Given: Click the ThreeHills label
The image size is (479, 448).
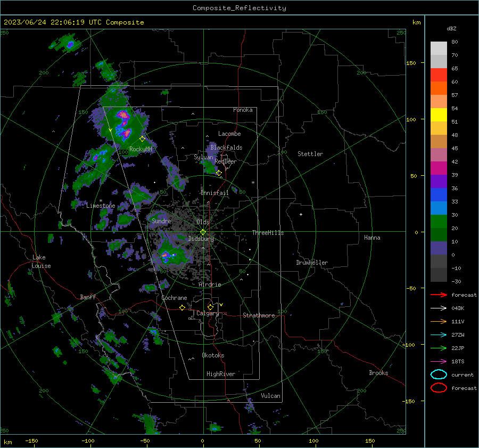Looking at the screenshot, I should (x=268, y=233).
